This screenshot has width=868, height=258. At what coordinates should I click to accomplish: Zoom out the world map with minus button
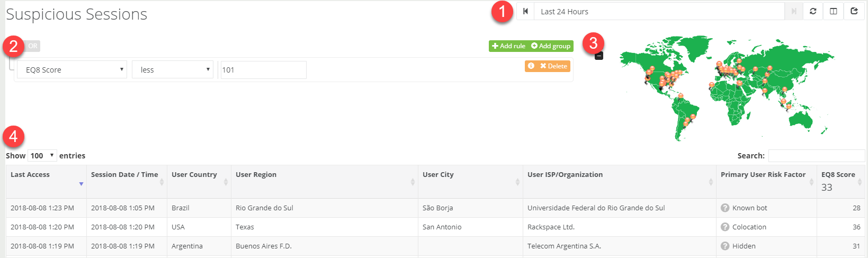(x=599, y=55)
